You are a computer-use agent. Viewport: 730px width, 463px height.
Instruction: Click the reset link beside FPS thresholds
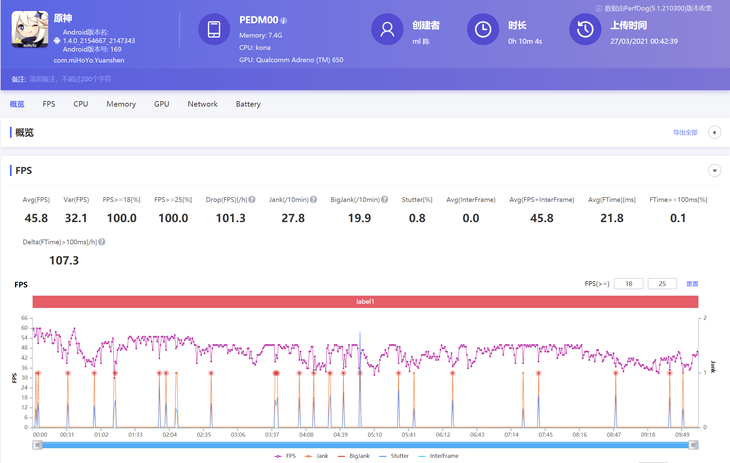tap(692, 284)
